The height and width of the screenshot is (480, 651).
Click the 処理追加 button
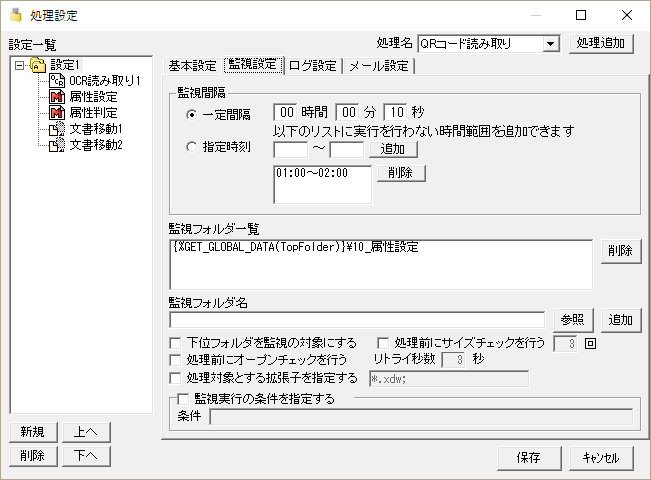(601, 43)
